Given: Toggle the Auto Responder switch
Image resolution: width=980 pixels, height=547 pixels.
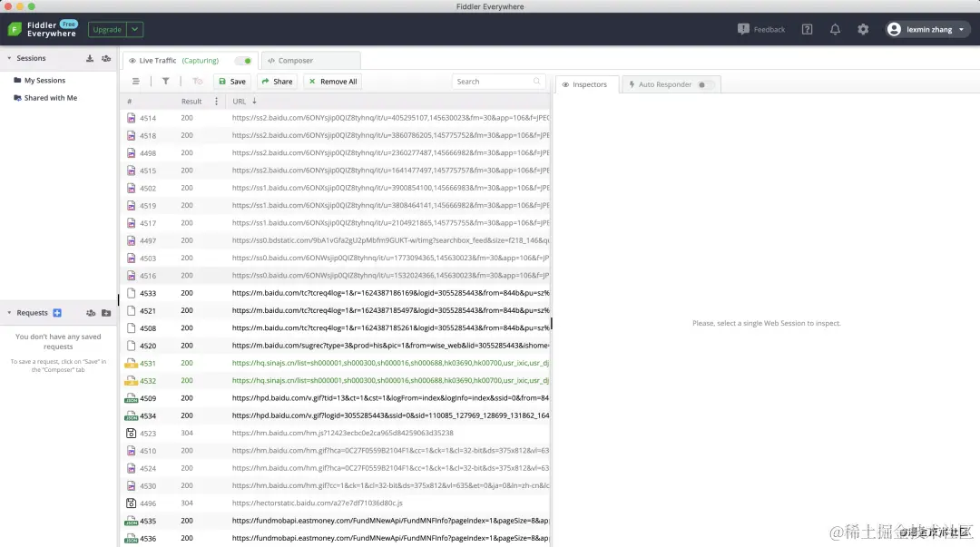Looking at the screenshot, I should 705,84.
